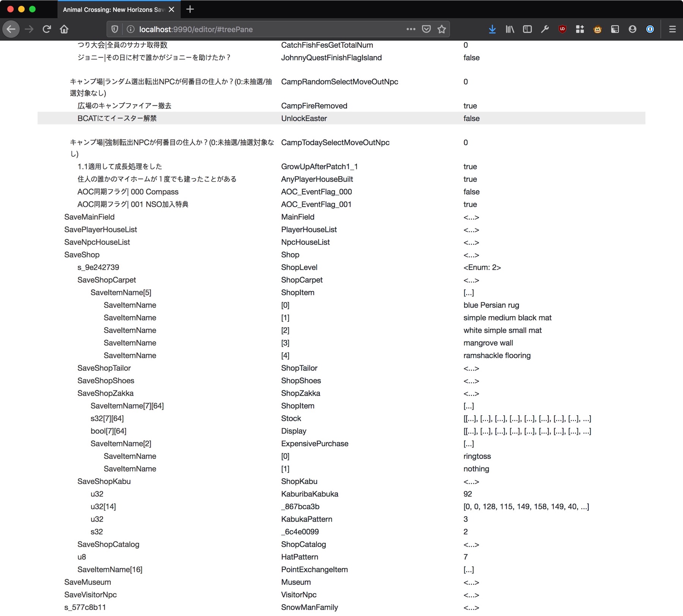The height and width of the screenshot is (616, 683).
Task: Click the 'blue Persian rug' value
Action: [491, 305]
